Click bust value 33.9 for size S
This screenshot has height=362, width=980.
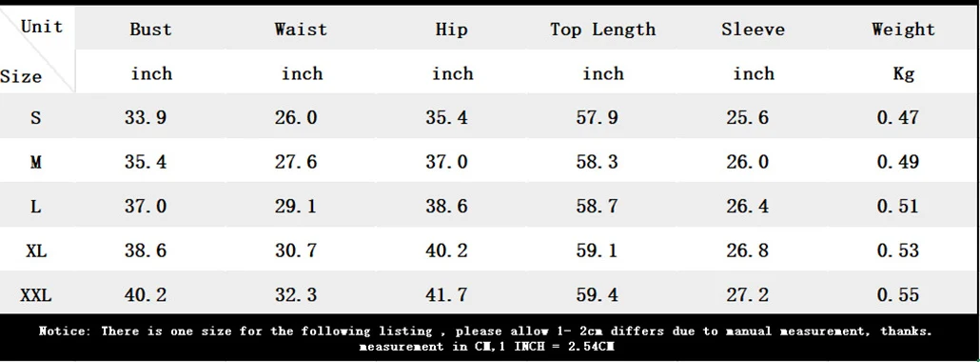tap(146, 117)
